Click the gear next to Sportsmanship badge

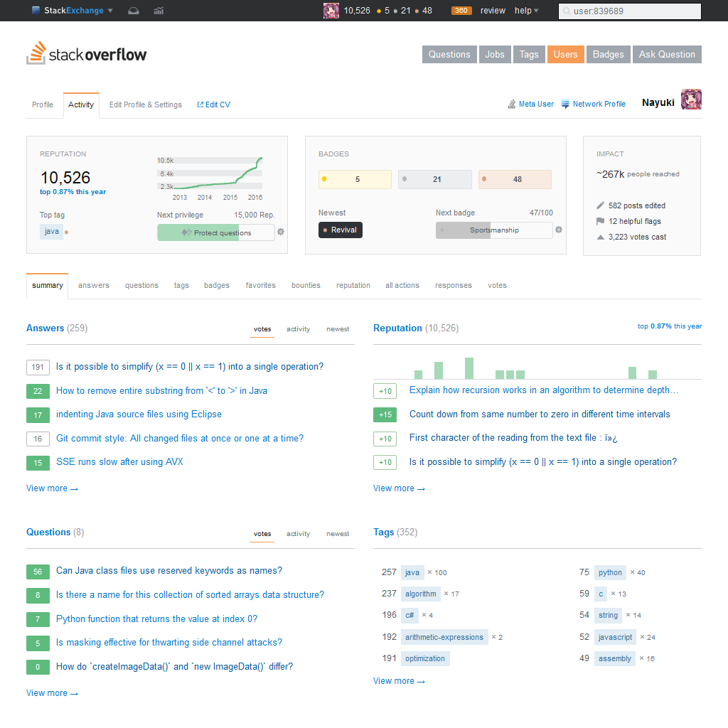point(559,230)
